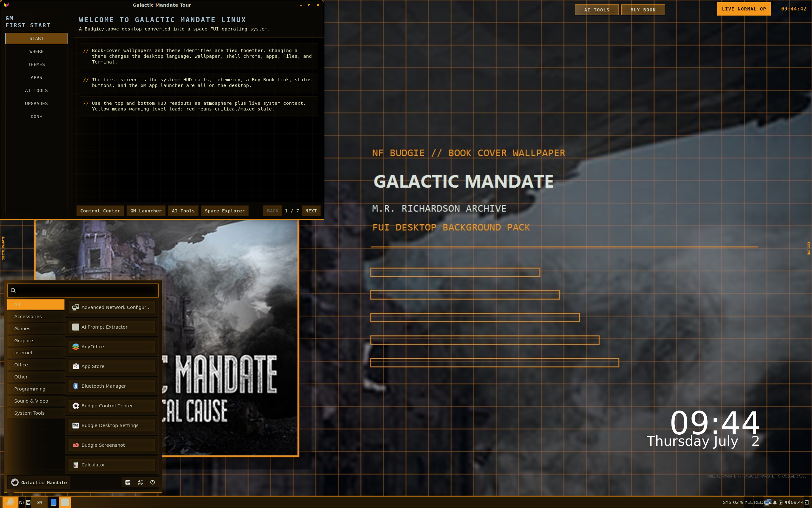Click RED status indicator on bottom panel
Viewport: 812px width, 508px height.
[x=759, y=502]
